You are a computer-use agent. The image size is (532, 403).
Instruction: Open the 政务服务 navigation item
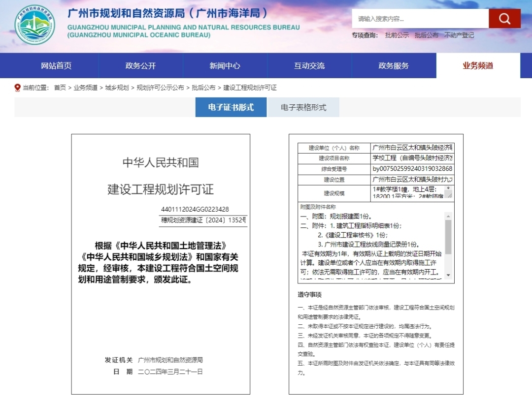(394, 65)
